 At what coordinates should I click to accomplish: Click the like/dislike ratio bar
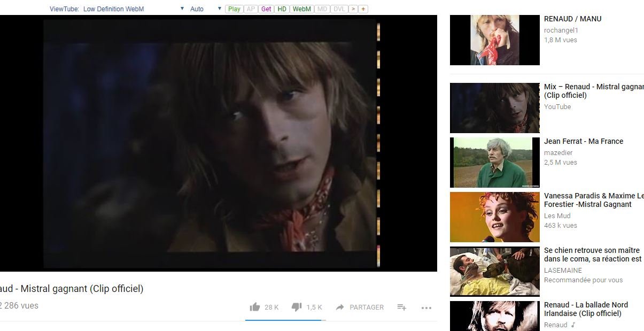pos(285,320)
